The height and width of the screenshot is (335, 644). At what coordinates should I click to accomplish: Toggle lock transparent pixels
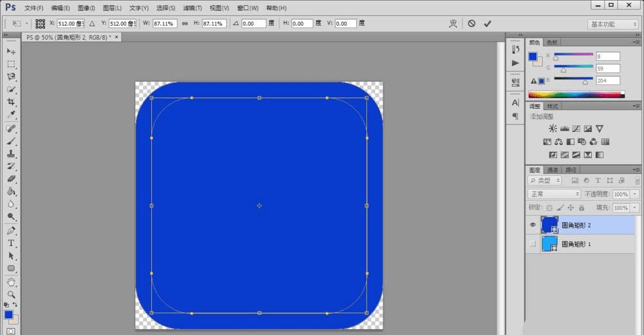[549, 208]
